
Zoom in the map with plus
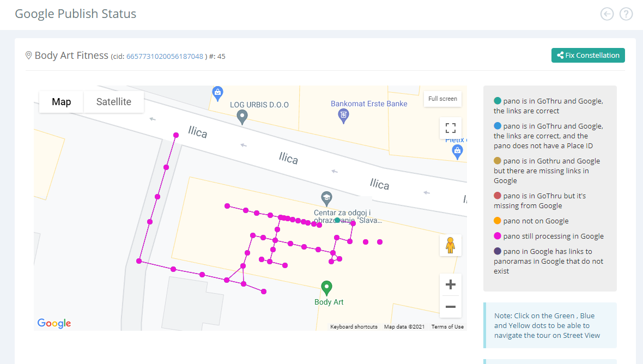[x=450, y=284]
